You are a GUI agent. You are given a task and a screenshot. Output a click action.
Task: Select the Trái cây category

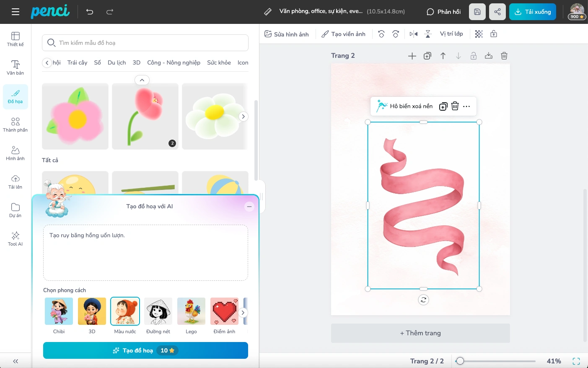coord(78,62)
